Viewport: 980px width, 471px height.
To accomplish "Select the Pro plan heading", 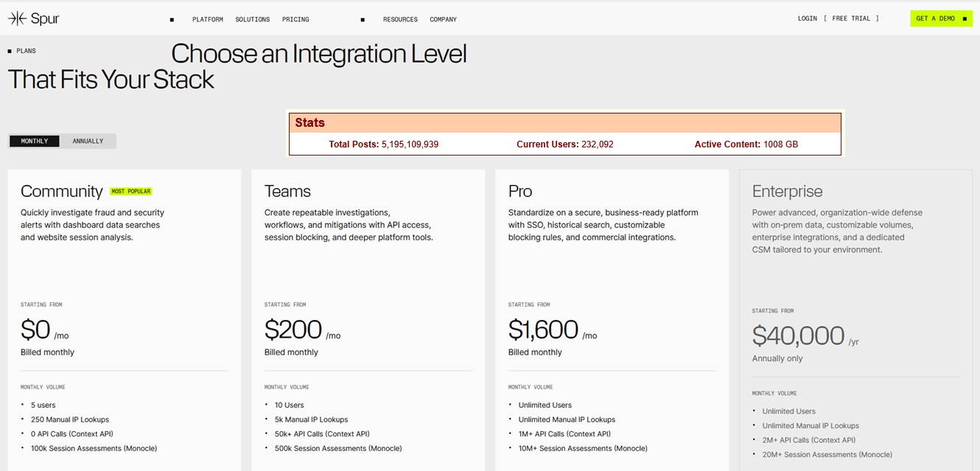I will click(x=520, y=192).
